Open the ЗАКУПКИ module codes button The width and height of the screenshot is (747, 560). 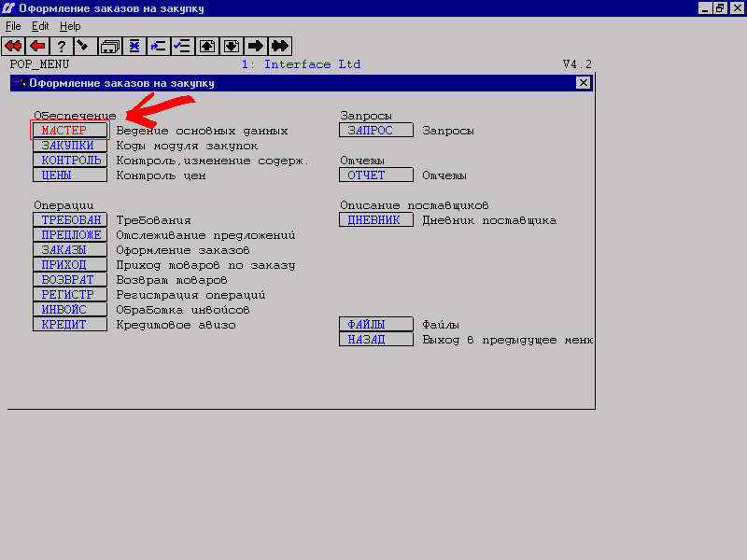pos(70,146)
